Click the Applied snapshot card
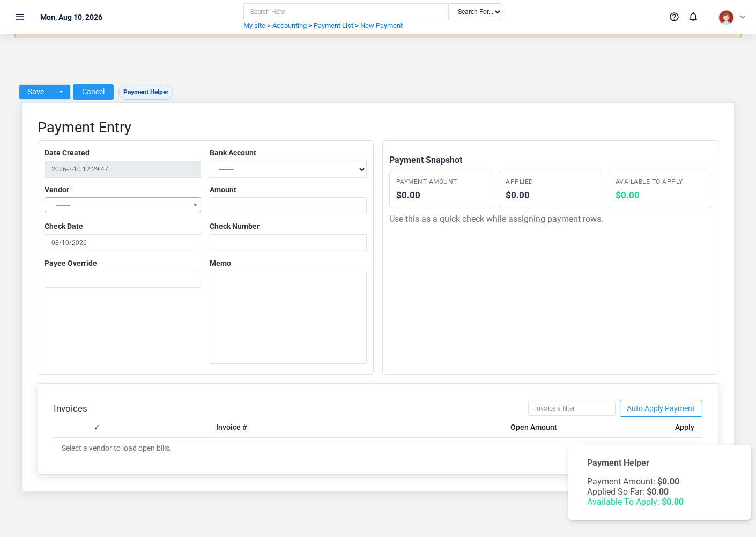 pyautogui.click(x=550, y=190)
